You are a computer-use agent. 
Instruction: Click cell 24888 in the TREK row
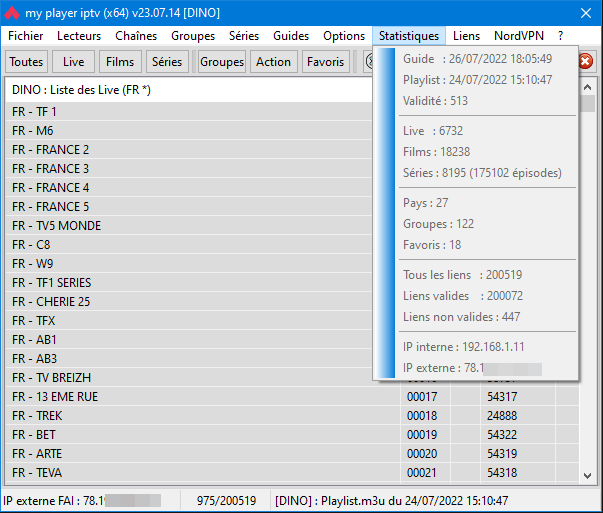(518, 416)
